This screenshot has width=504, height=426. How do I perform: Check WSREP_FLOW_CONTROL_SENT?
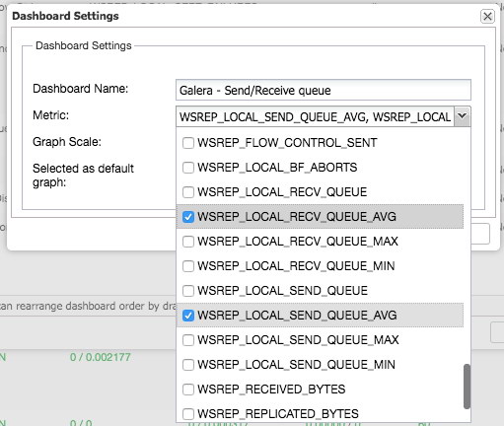tap(188, 143)
